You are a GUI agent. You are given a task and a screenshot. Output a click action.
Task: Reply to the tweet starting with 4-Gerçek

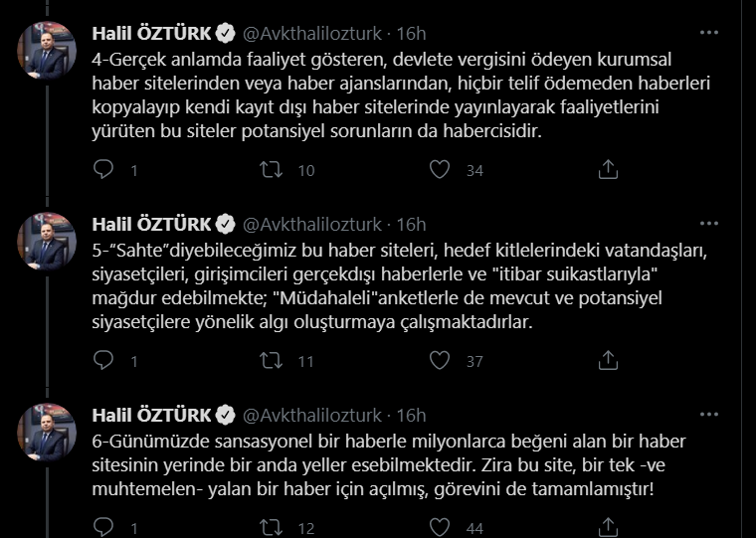point(103,170)
